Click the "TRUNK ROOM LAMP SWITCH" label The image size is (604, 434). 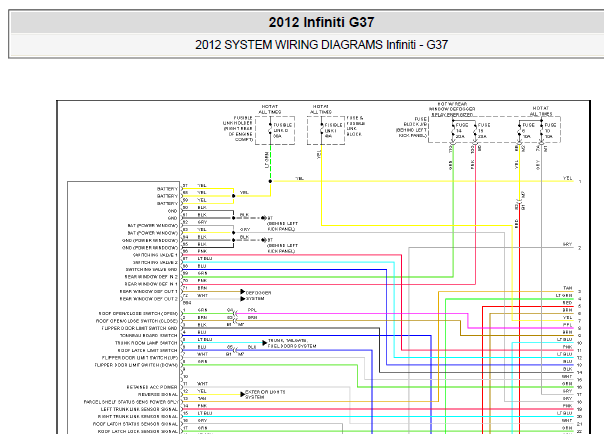pyautogui.click(x=146, y=343)
